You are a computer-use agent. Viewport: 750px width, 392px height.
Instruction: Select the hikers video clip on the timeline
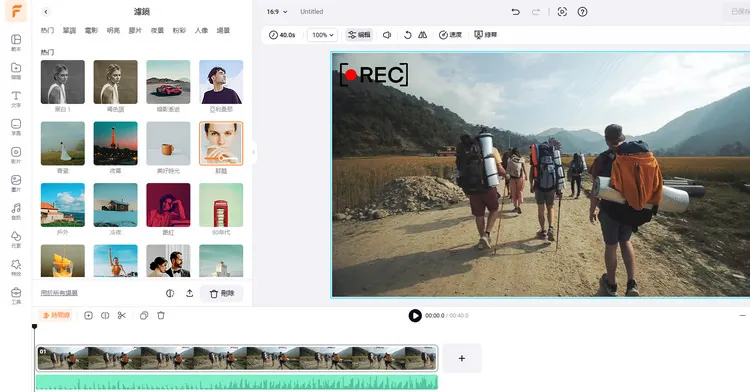[x=237, y=358]
